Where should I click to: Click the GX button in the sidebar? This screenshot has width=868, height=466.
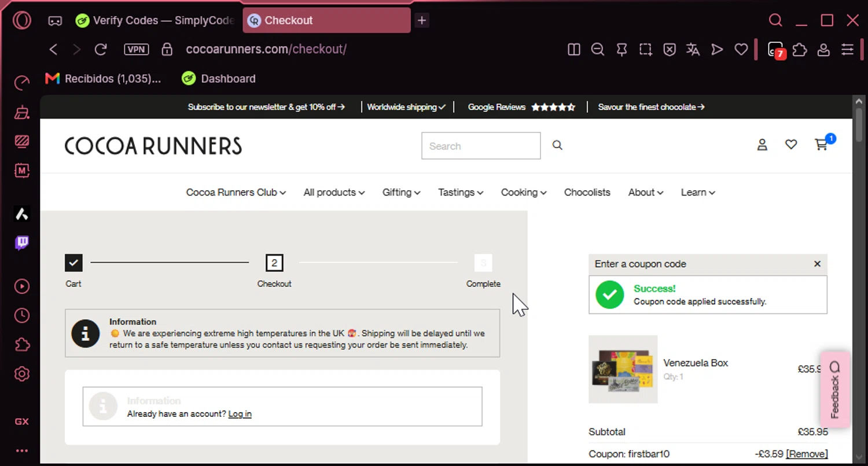coord(22,421)
